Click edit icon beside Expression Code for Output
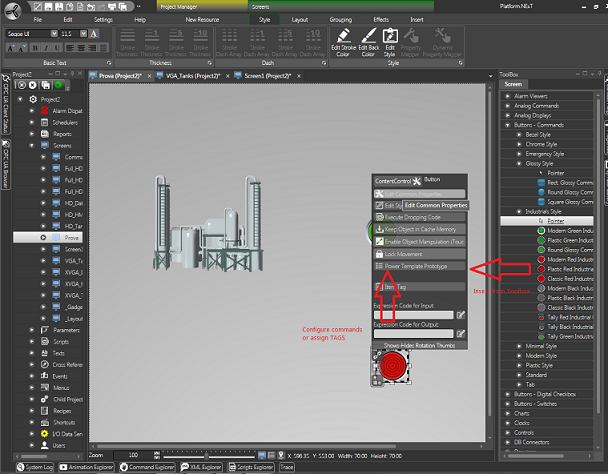The width and height of the screenshot is (608, 474). coord(460,335)
